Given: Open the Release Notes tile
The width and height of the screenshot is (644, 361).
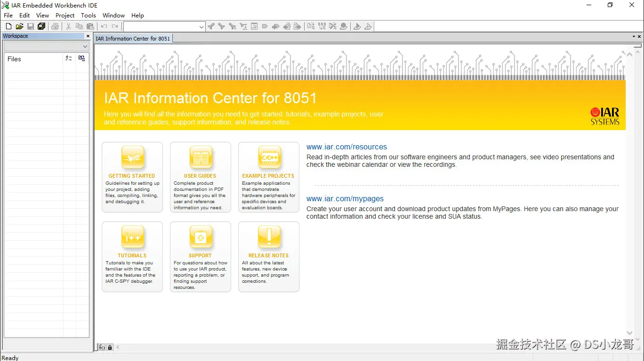Looking at the screenshot, I should [269, 257].
